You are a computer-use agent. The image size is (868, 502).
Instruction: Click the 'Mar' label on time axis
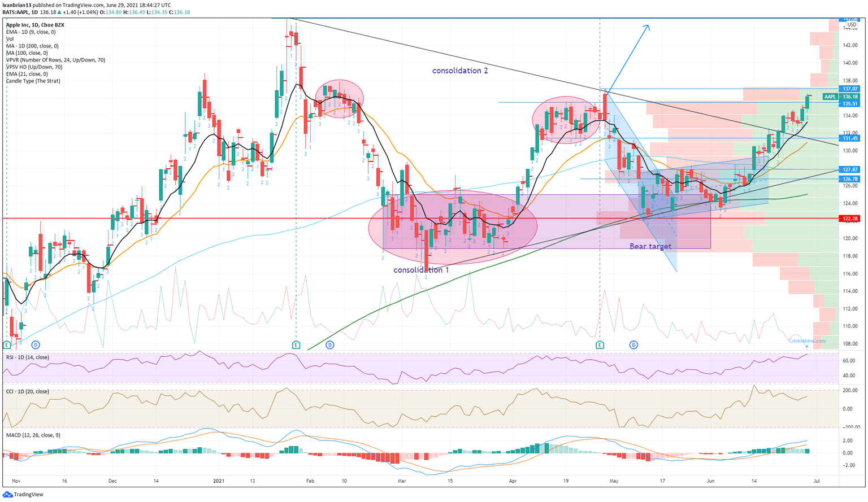[x=402, y=481]
